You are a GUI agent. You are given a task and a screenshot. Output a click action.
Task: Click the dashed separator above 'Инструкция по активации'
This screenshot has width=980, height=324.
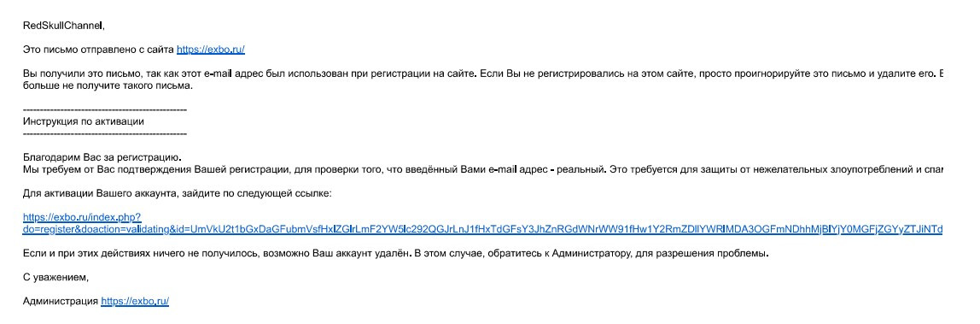tap(104, 110)
